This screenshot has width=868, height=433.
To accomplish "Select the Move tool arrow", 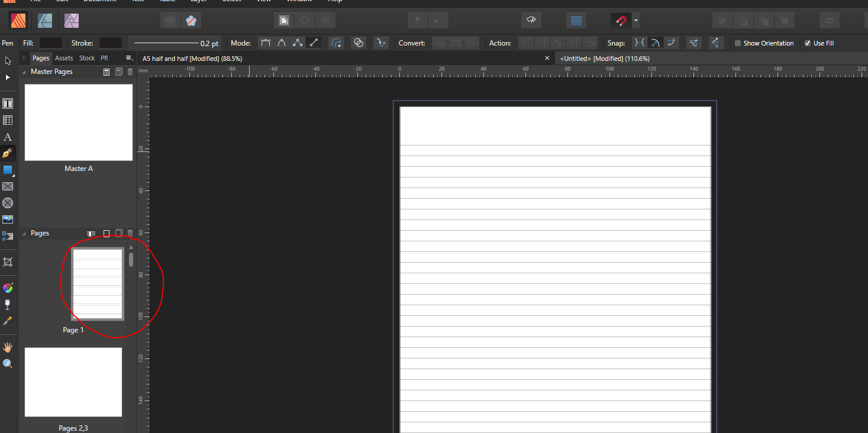I will click(8, 61).
